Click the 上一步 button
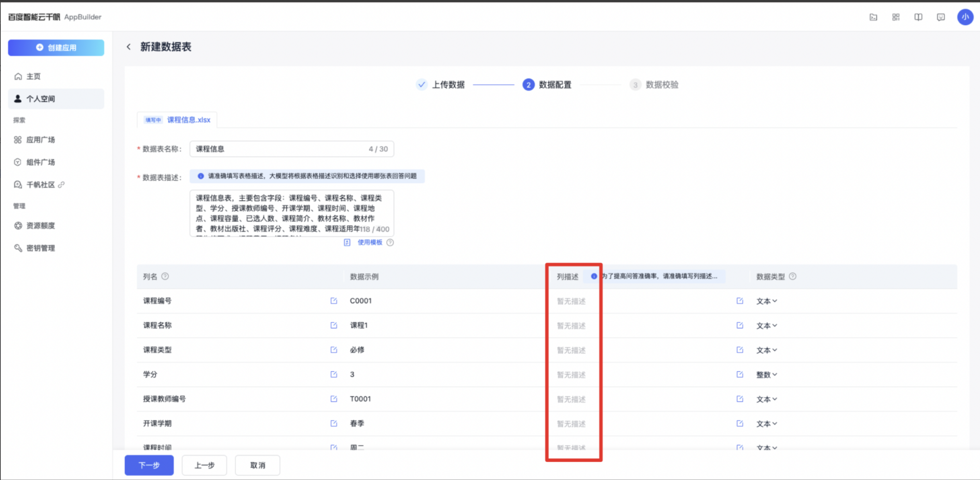Screen dimensions: 980x480 click(204, 465)
